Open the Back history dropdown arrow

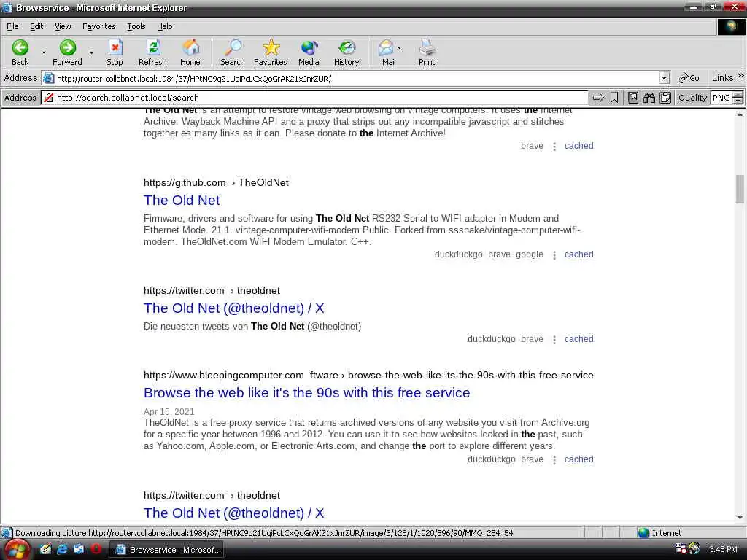click(x=43, y=52)
